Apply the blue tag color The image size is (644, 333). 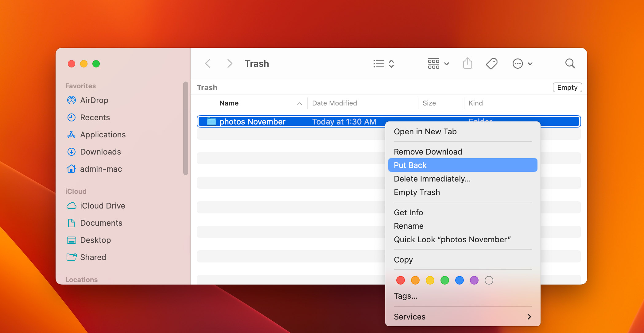[459, 280]
